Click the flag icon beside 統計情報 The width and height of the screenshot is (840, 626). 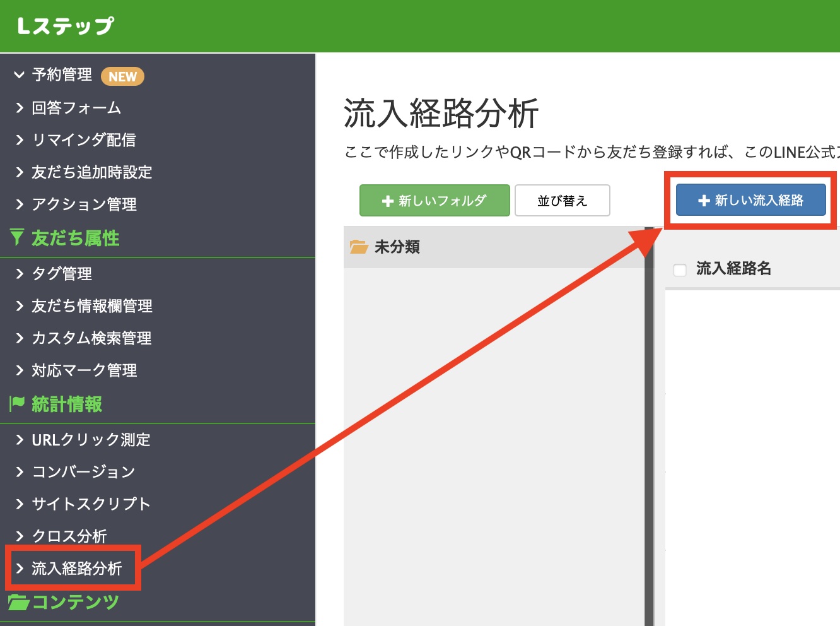click(17, 404)
